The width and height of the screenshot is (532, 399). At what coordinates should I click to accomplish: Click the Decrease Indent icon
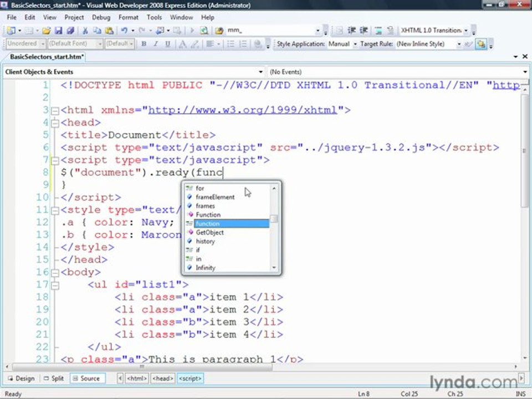pyautogui.click(x=351, y=30)
